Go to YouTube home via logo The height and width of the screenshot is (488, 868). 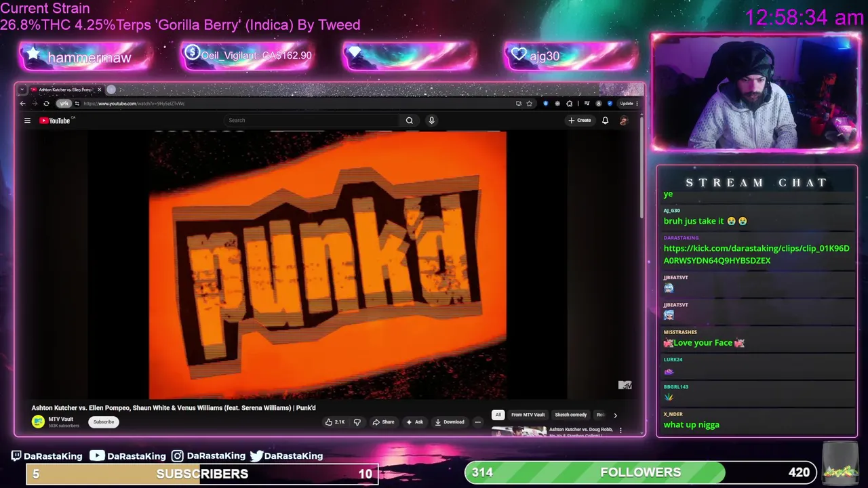(x=56, y=121)
